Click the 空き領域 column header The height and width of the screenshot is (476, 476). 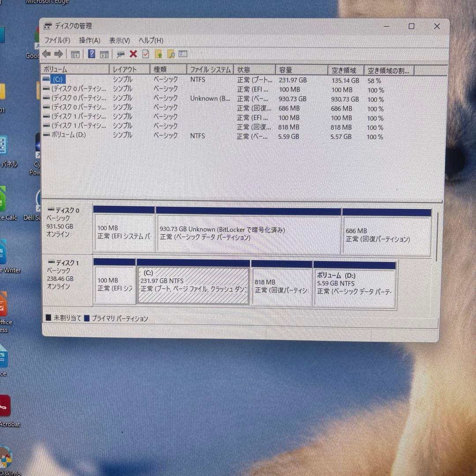pos(344,70)
